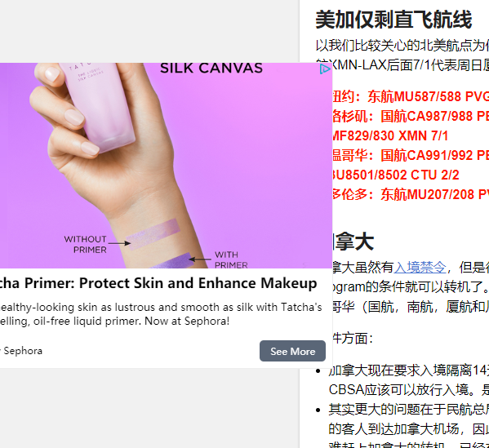This screenshot has width=489, height=448.
Task: Click the red 8501/8502 CTU 2/2 text
Action: click(x=396, y=175)
